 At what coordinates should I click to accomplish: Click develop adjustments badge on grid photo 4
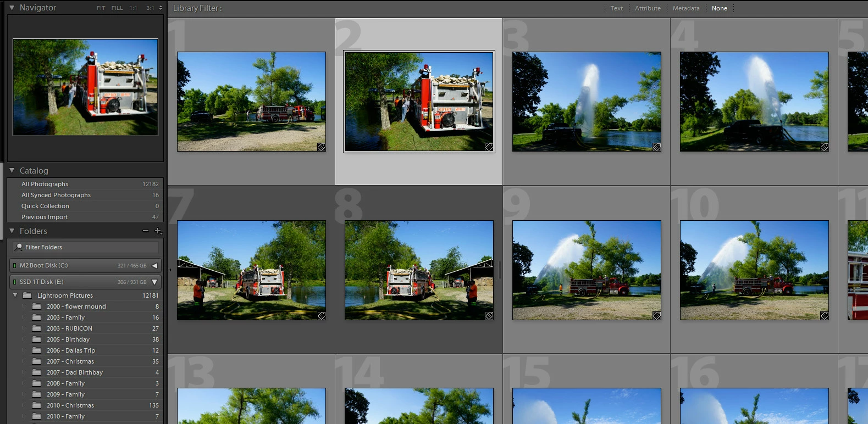click(x=825, y=147)
